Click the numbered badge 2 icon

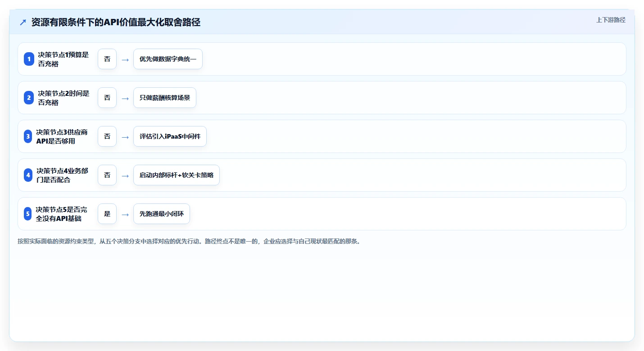29,98
